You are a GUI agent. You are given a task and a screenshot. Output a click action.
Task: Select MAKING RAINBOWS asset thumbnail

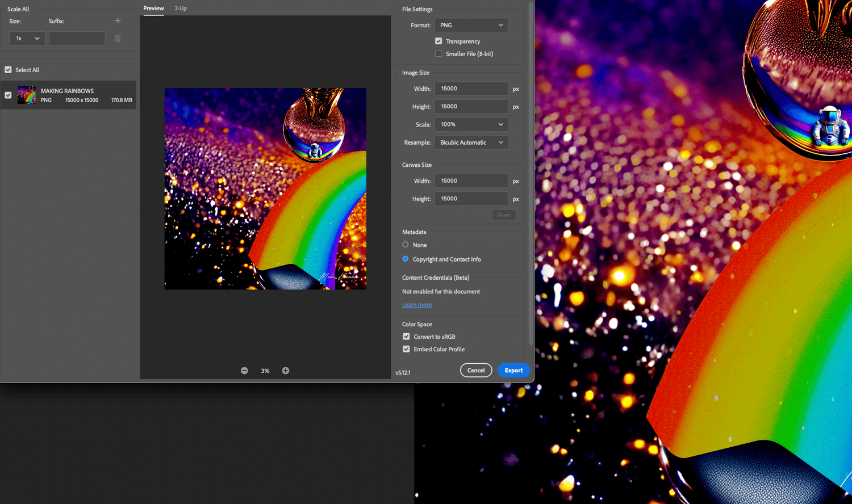coord(27,95)
